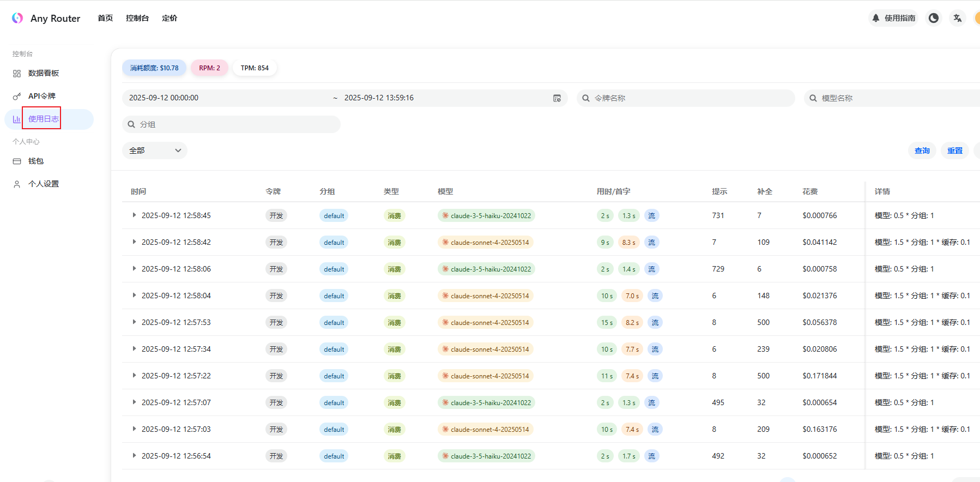
Task: Click the 开发 token tag at 12:57:34
Action: tap(276, 350)
